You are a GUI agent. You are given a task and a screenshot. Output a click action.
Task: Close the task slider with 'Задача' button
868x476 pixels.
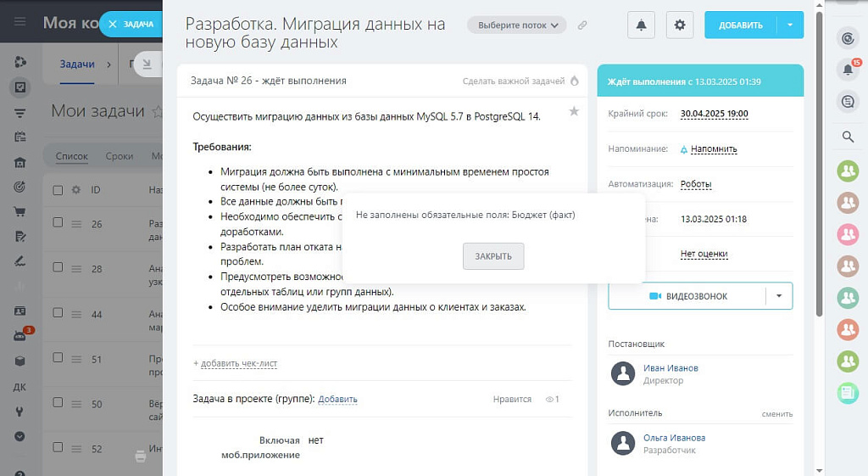tap(131, 25)
